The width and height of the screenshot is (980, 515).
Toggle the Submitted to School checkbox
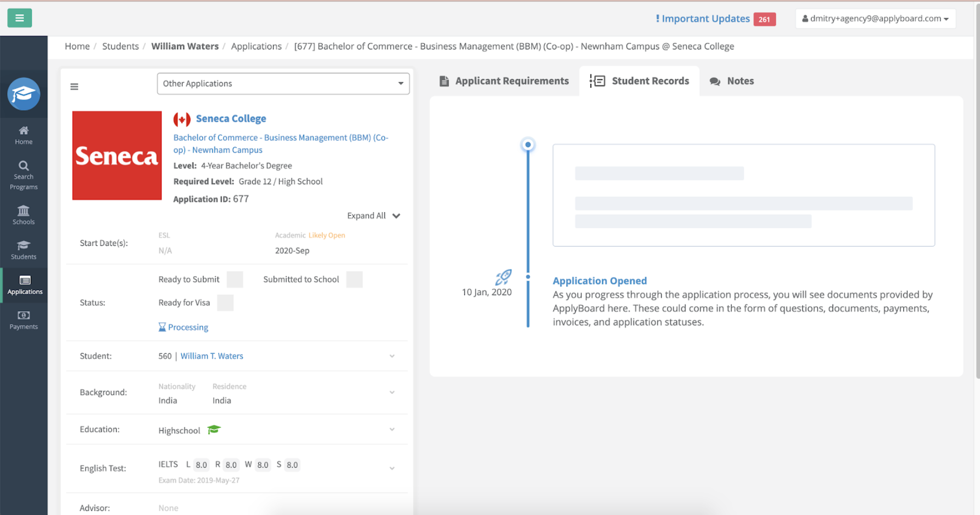355,279
